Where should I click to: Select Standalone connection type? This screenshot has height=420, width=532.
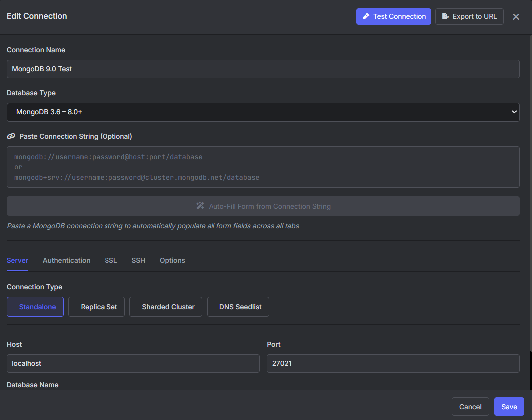pyautogui.click(x=35, y=307)
